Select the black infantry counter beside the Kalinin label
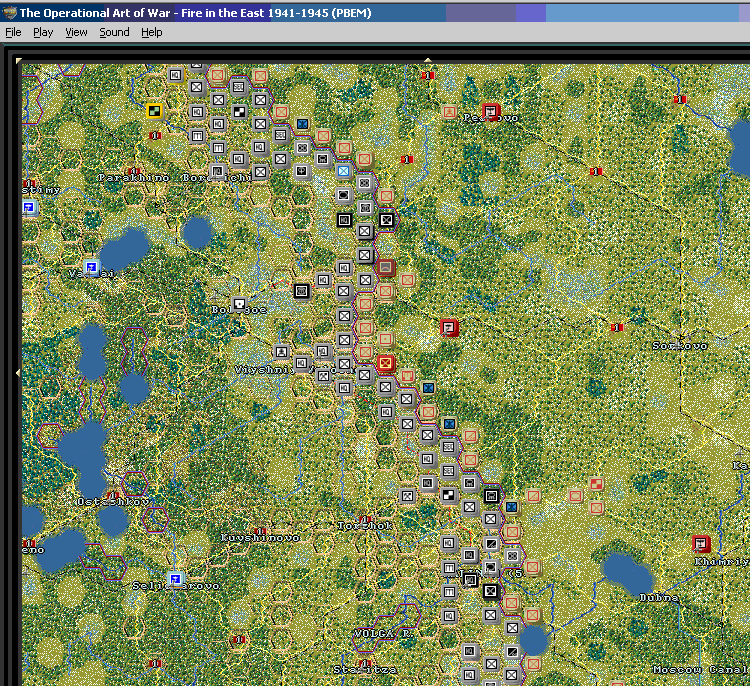750x688 pixels. coord(491,591)
